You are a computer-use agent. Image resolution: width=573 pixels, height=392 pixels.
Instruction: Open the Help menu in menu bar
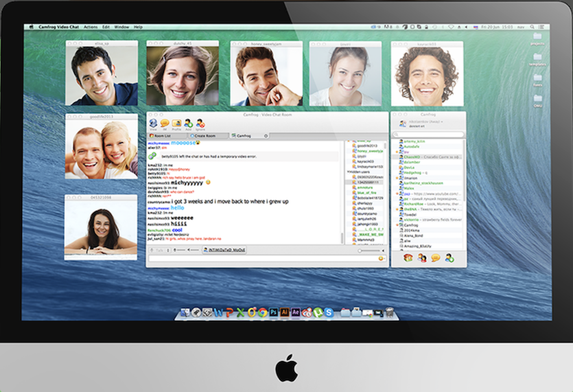click(138, 27)
